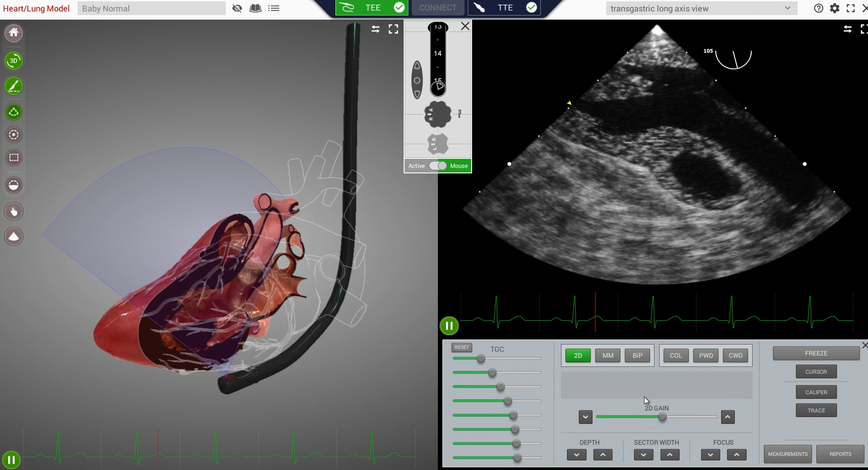Expand 3D model panel to fullscreen
Viewport: 868px width, 470px height.
point(393,29)
